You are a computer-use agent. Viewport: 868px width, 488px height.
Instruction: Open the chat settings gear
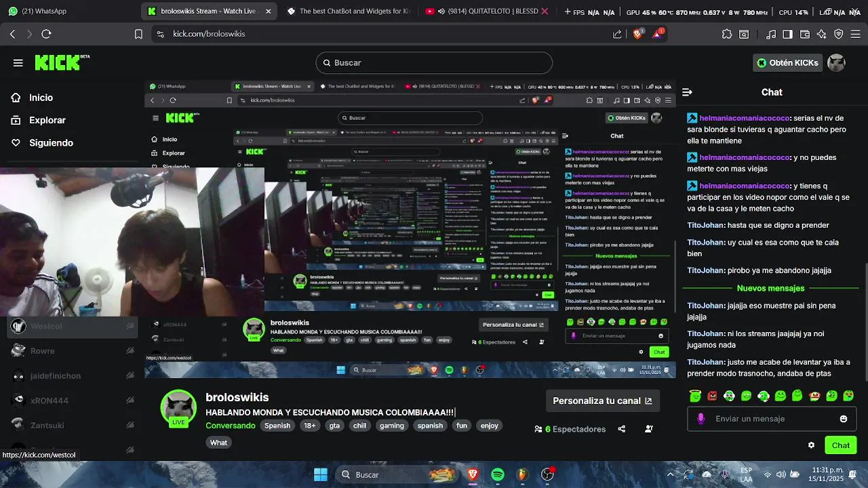tap(811, 445)
